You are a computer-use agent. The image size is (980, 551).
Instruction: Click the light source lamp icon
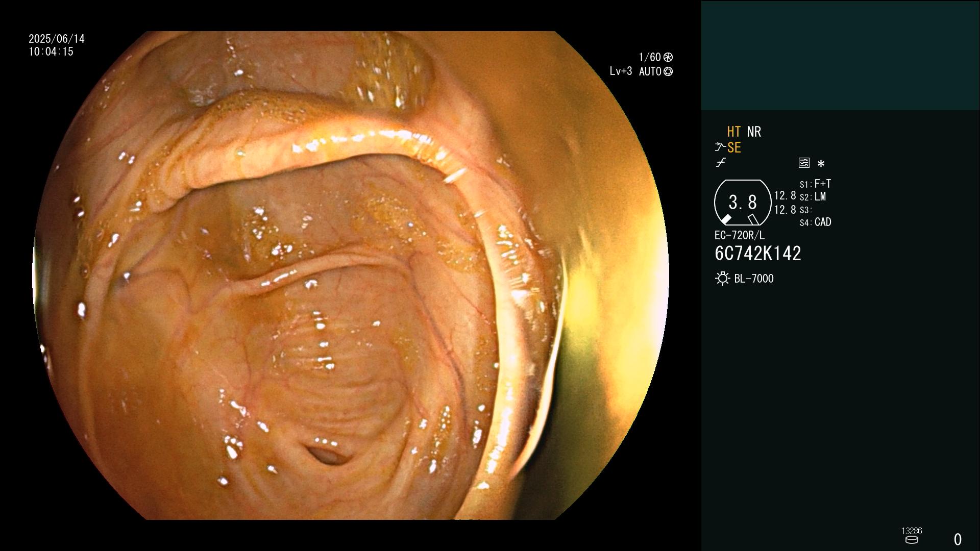point(722,279)
